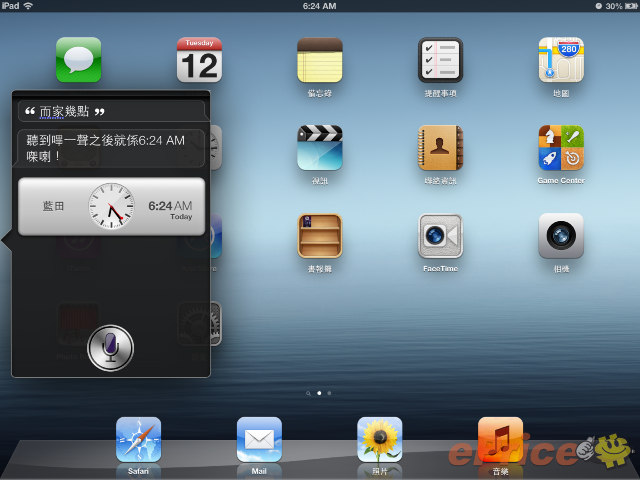This screenshot has height=480, width=640.
Task: Tap the page indicator dots
Action: (319, 393)
